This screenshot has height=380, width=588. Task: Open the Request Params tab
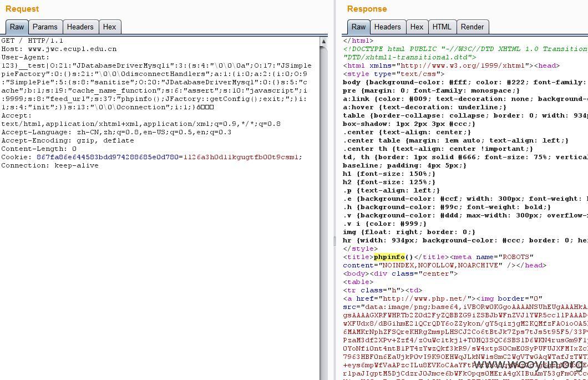45,27
